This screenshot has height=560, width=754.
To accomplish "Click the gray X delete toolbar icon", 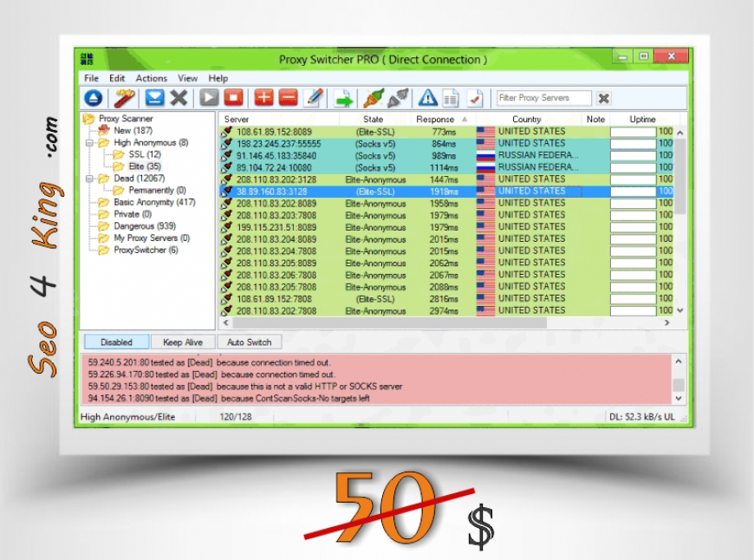I will click(x=179, y=98).
